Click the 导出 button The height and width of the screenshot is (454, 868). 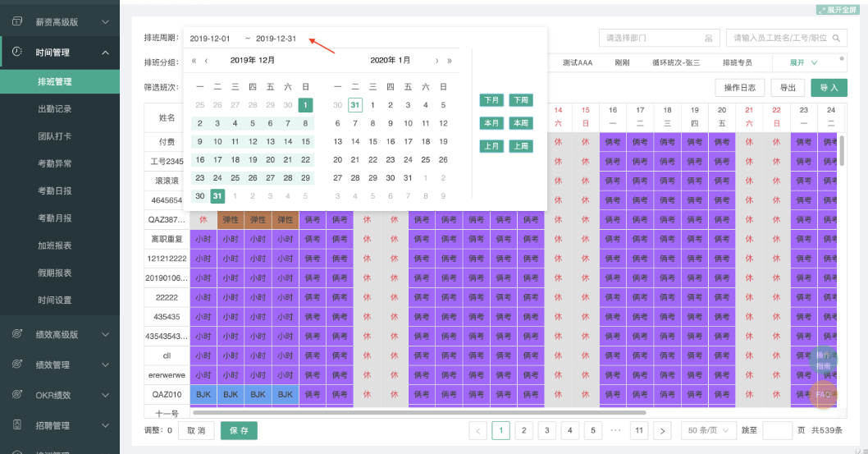pos(788,88)
